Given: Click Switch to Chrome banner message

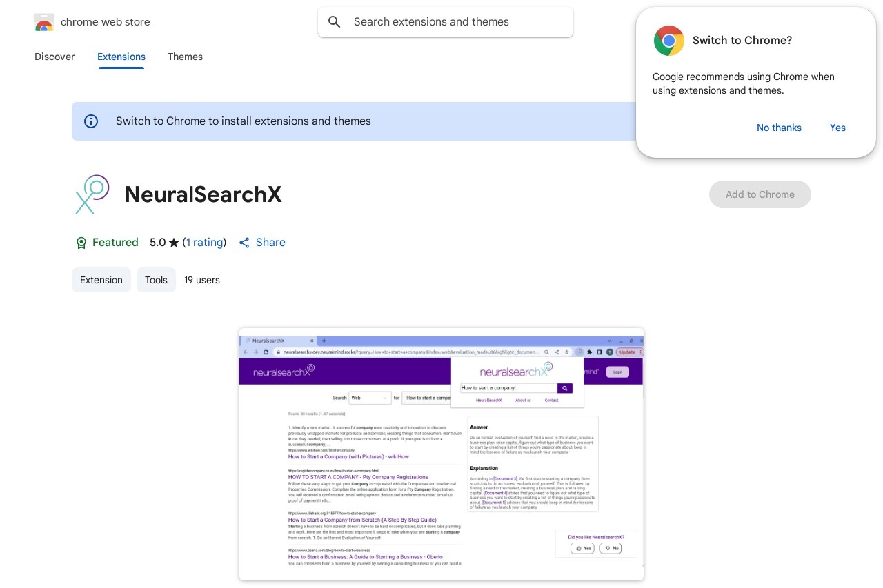Looking at the screenshot, I should (x=244, y=121).
